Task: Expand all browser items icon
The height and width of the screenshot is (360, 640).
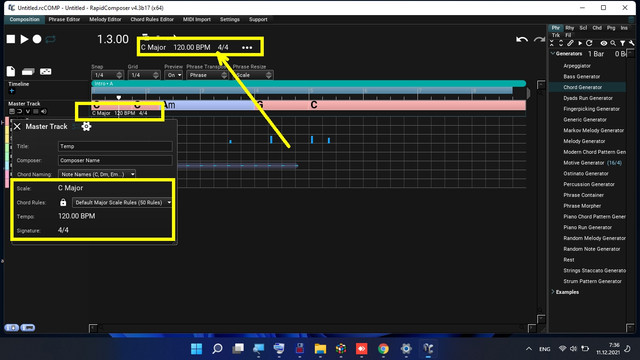Action: click(561, 43)
